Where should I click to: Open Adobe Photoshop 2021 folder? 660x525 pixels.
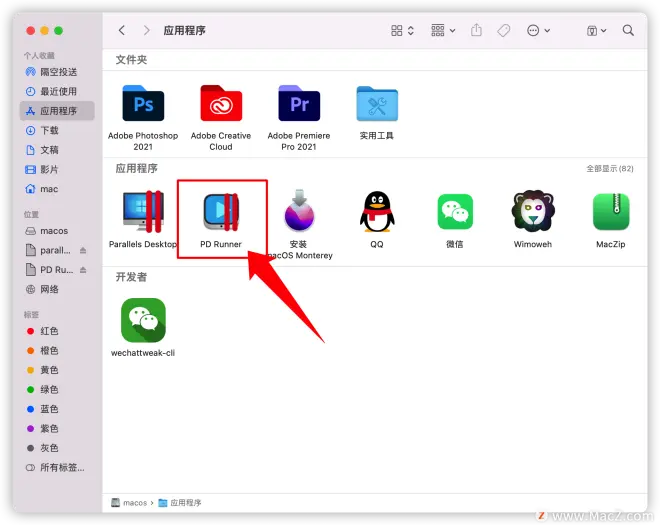pyautogui.click(x=143, y=104)
